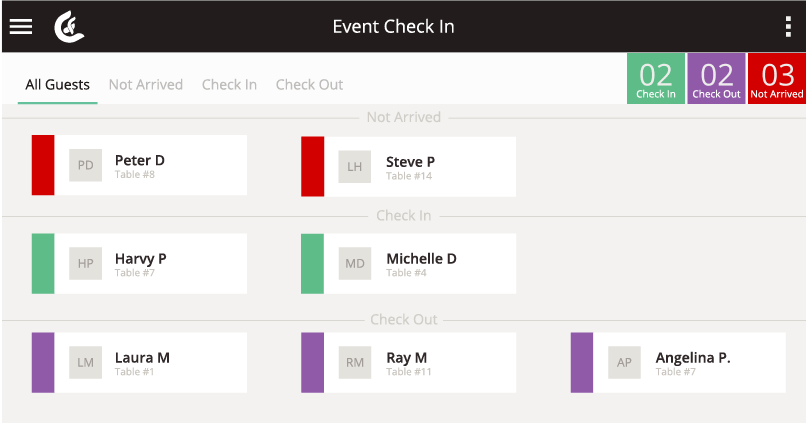Select the Ray M guest card

point(408,363)
